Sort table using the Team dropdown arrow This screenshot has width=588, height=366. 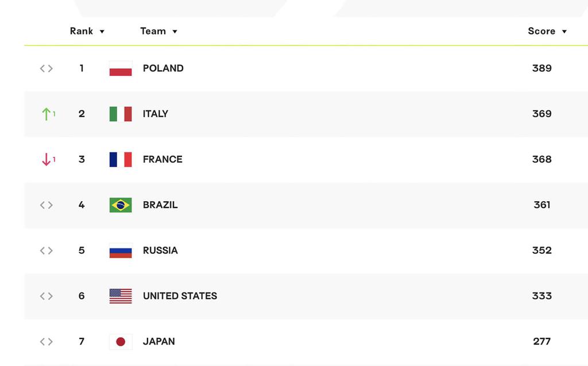coord(175,32)
